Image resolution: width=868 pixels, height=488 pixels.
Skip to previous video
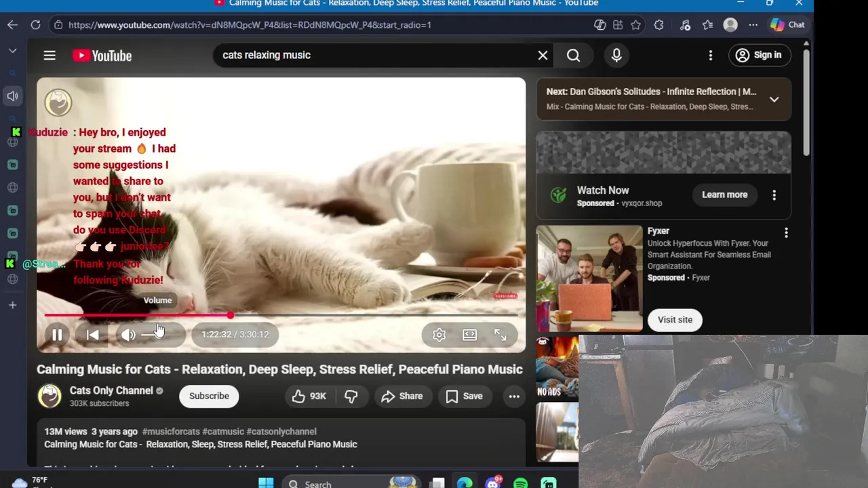[x=93, y=335]
